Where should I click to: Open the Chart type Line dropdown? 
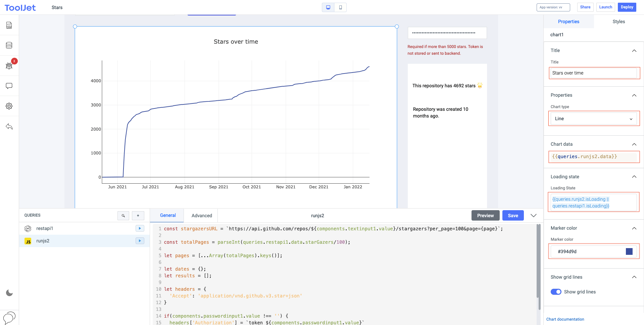pyautogui.click(x=593, y=119)
